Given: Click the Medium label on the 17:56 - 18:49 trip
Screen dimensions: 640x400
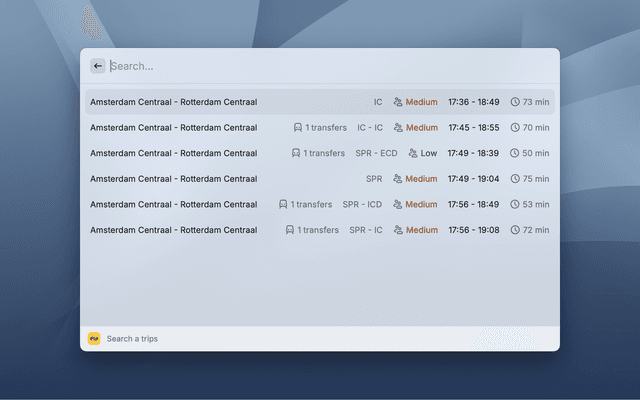Looking at the screenshot, I should pyautogui.click(x=421, y=205).
